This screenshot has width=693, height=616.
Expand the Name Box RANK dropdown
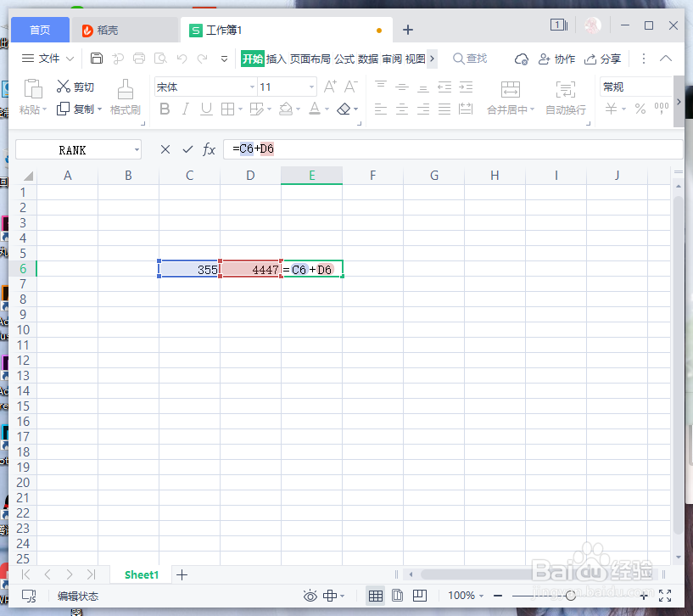(x=137, y=150)
